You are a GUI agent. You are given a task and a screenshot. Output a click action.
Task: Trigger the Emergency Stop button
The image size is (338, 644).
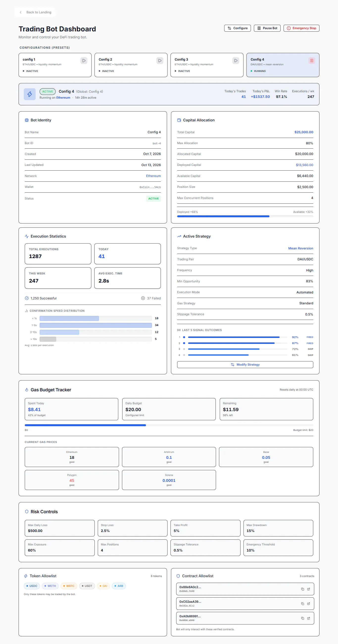pyautogui.click(x=301, y=28)
